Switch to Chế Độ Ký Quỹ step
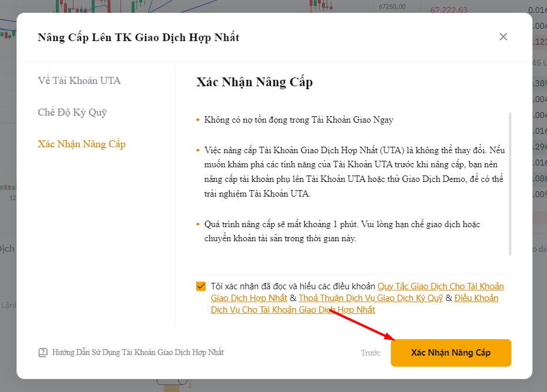The image size is (547, 392). click(x=72, y=112)
